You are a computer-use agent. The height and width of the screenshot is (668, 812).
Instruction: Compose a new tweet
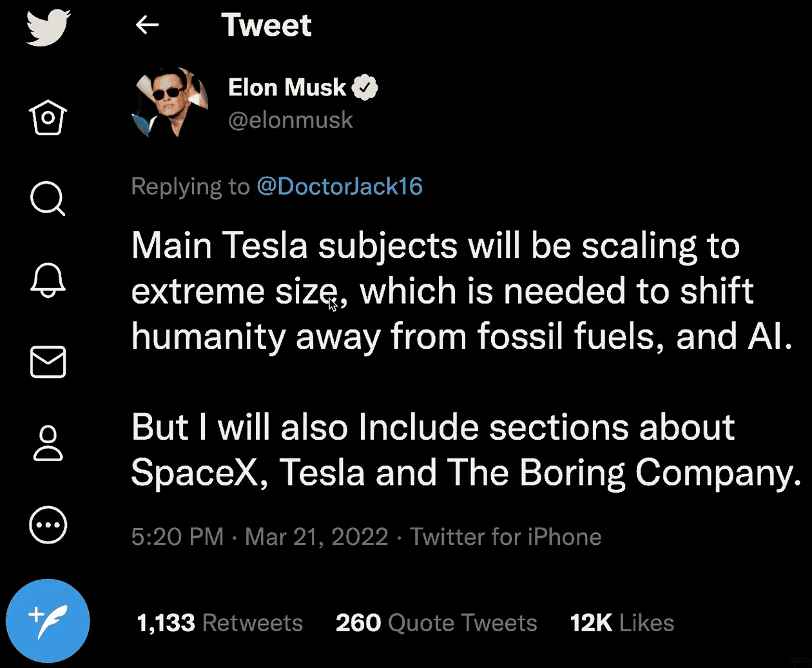click(48, 620)
